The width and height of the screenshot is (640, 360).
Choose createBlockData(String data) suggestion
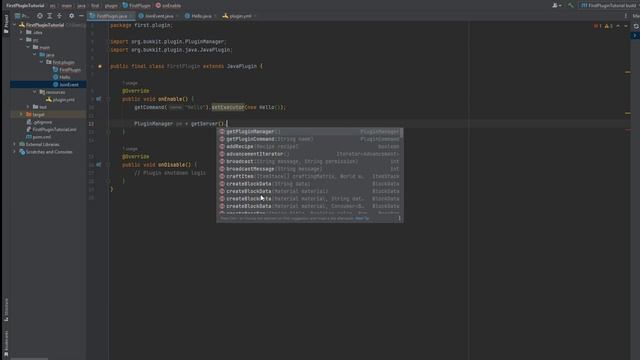309,184
